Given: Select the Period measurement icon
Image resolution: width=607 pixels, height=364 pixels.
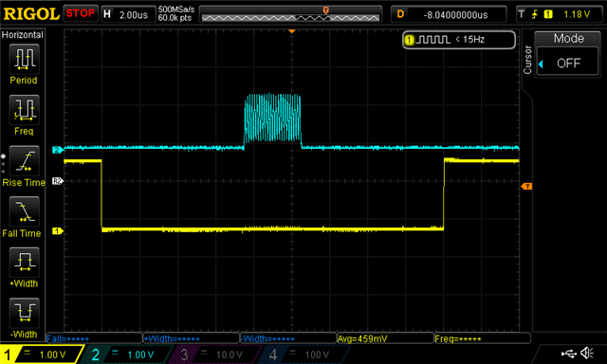Looking at the screenshot, I should 24,59.
